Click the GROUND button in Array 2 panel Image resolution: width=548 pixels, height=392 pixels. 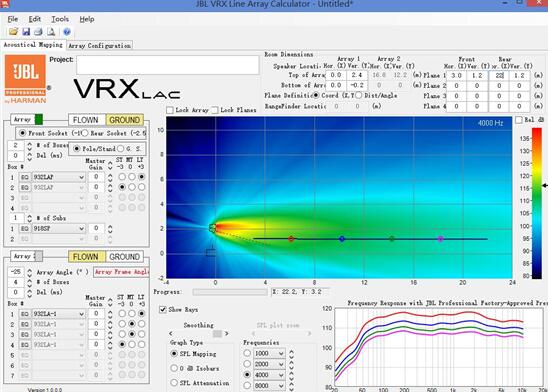click(125, 257)
